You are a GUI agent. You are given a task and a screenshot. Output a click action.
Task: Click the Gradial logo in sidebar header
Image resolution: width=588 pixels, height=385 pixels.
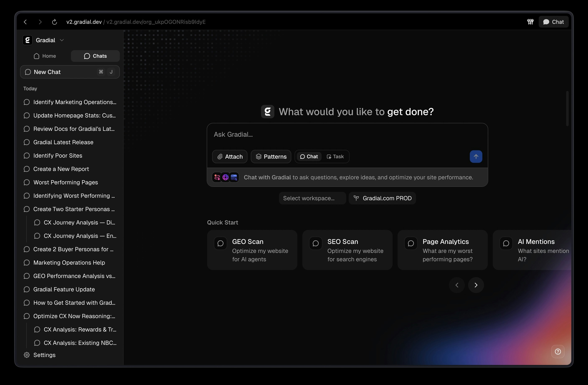pyautogui.click(x=28, y=40)
